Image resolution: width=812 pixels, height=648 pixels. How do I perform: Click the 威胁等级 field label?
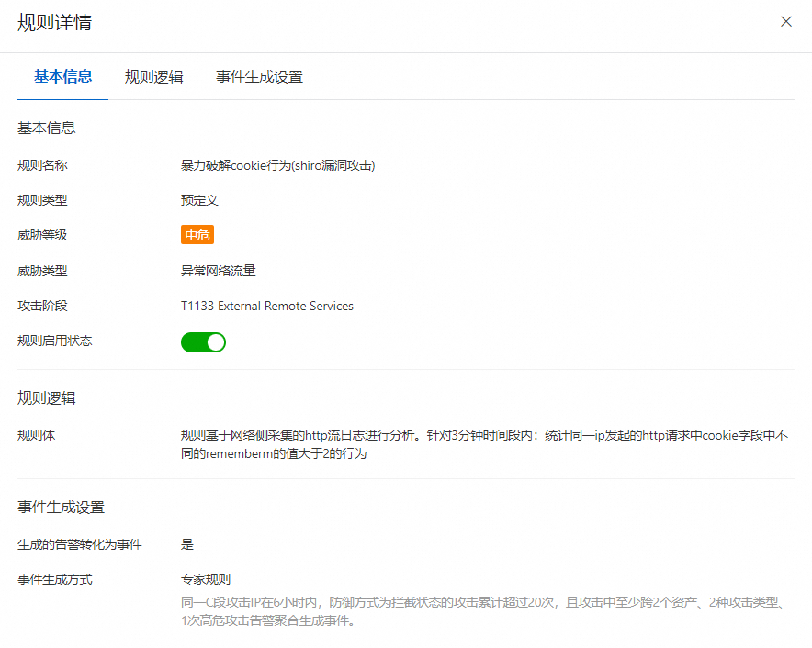pyautogui.click(x=42, y=236)
